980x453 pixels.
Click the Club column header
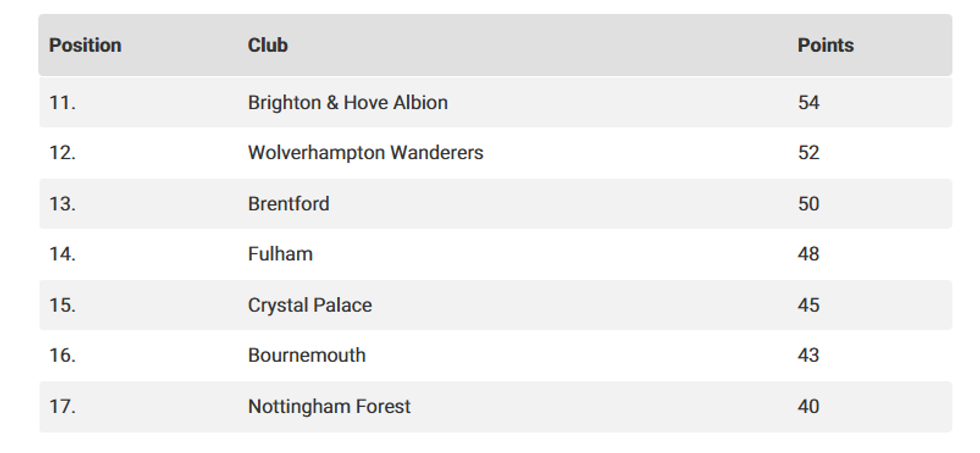(268, 45)
